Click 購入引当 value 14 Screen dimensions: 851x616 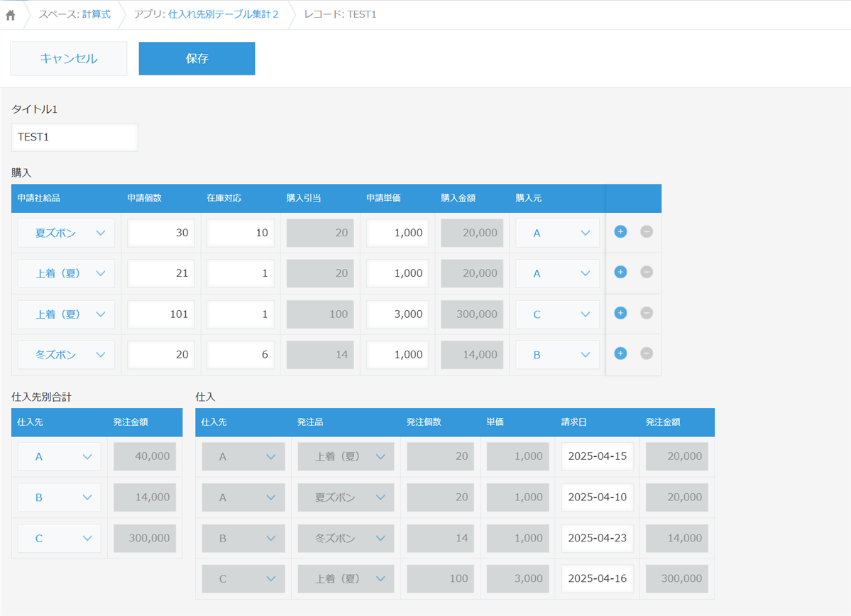coord(320,354)
